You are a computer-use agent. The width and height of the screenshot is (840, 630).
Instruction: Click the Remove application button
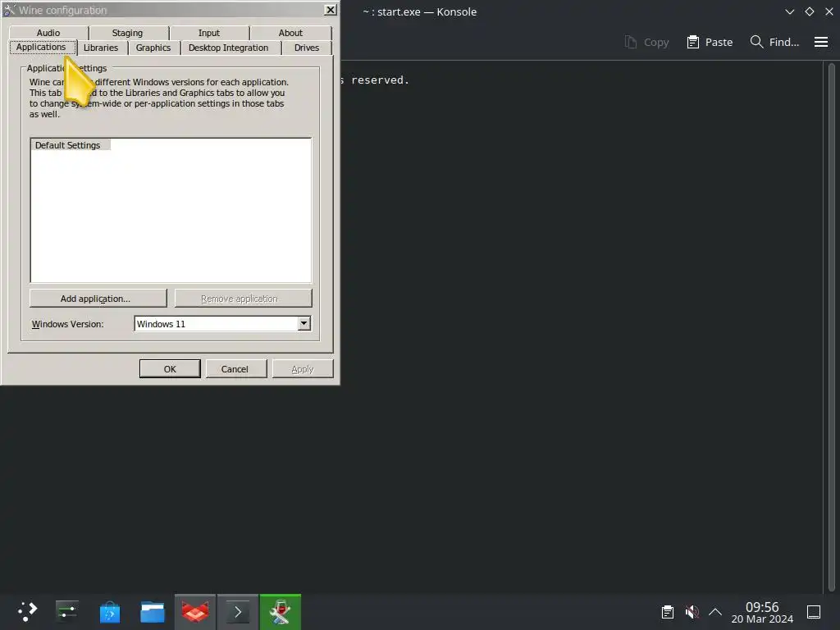click(243, 299)
